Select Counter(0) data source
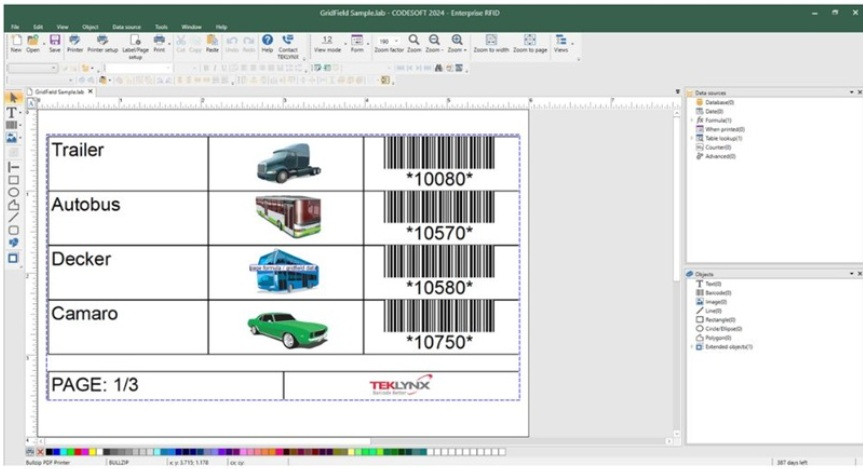863x469 pixels. [713, 147]
